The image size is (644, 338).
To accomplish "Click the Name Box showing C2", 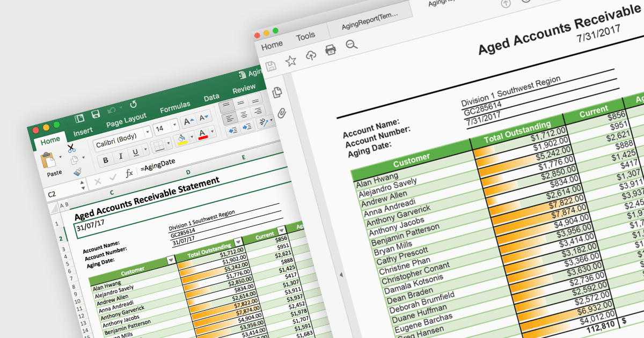I will 54,193.
